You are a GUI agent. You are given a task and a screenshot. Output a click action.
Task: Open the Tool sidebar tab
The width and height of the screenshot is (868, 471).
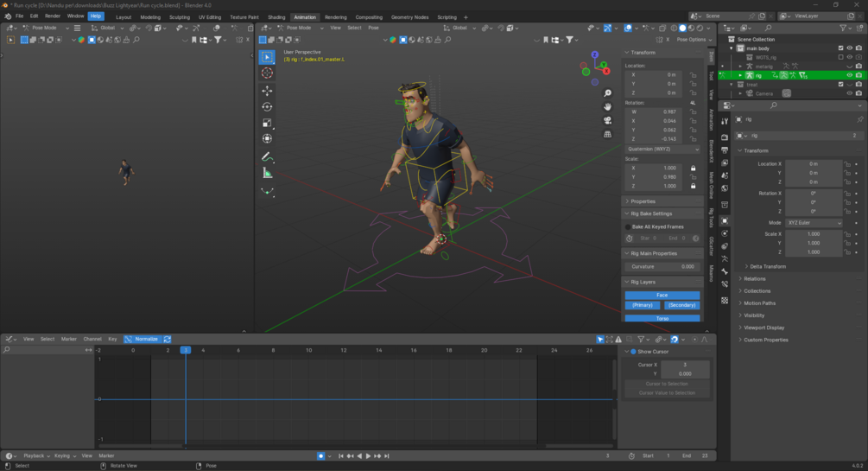click(712, 75)
